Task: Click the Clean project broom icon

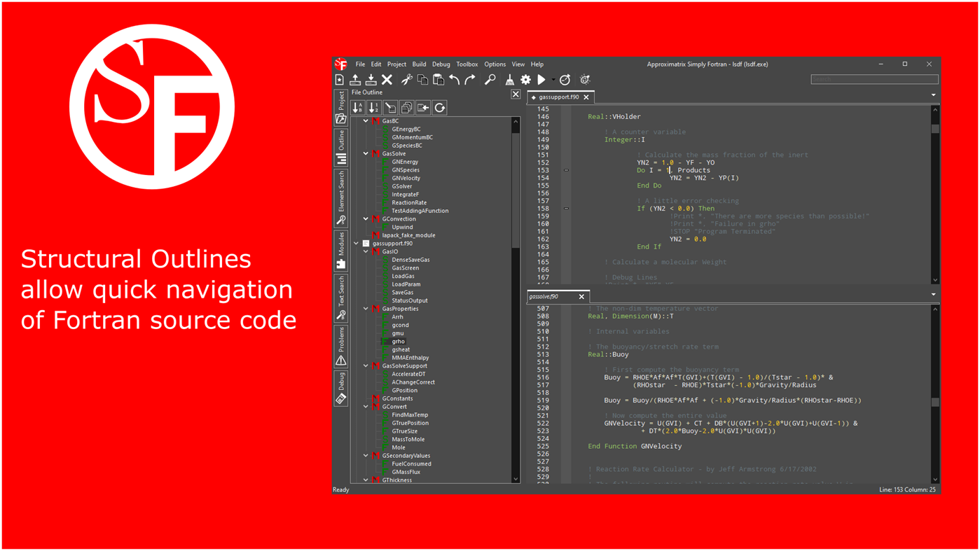Action: click(x=509, y=80)
